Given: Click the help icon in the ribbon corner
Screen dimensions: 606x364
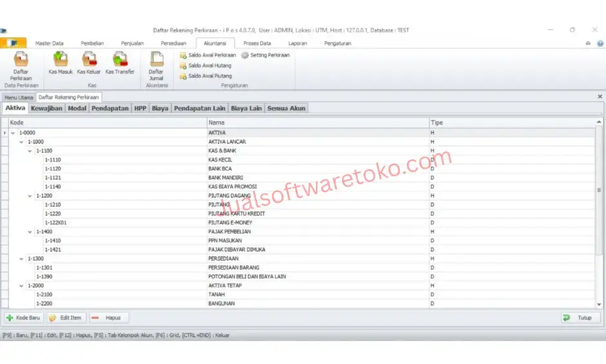Looking at the screenshot, I should (600, 43).
